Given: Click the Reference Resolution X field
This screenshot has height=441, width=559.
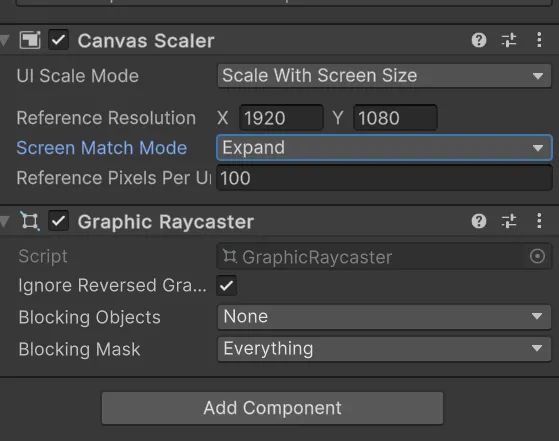Looking at the screenshot, I should pyautogui.click(x=281, y=118).
